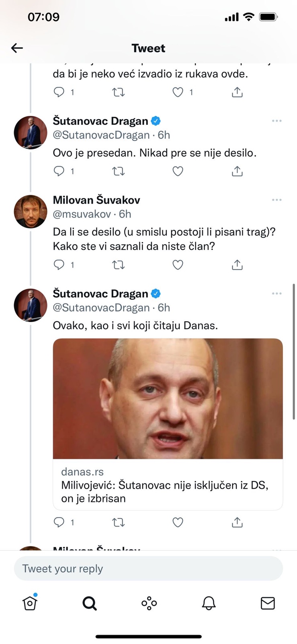Tap the 'Tweet your reply' field
297x644 pixels.
[x=148, y=568]
